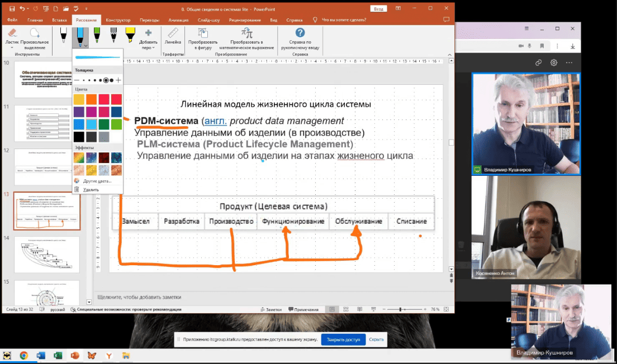Click Convert ink to shape icon
The width and height of the screenshot is (617, 364).
coord(202,35)
